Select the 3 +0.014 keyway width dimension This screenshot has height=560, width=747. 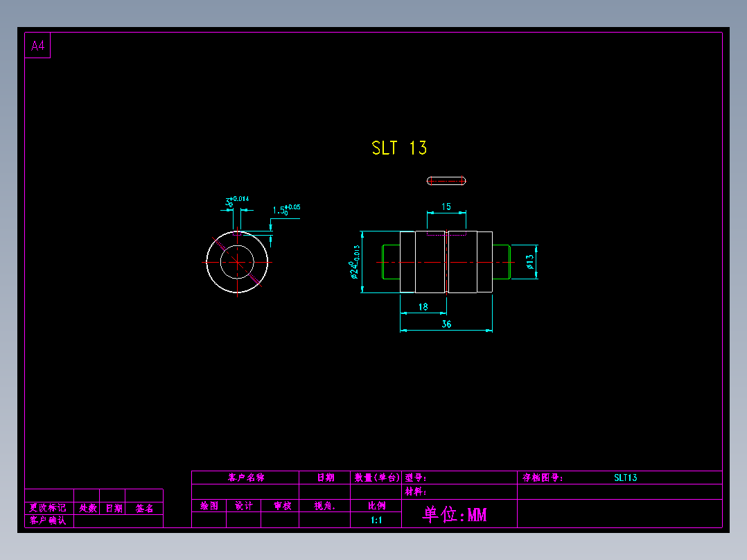(237, 201)
